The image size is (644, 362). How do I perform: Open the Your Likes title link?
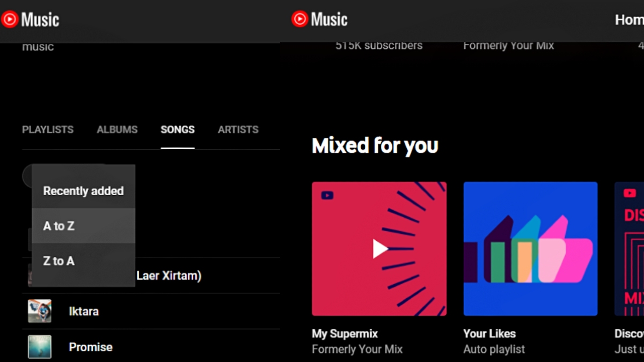(489, 334)
